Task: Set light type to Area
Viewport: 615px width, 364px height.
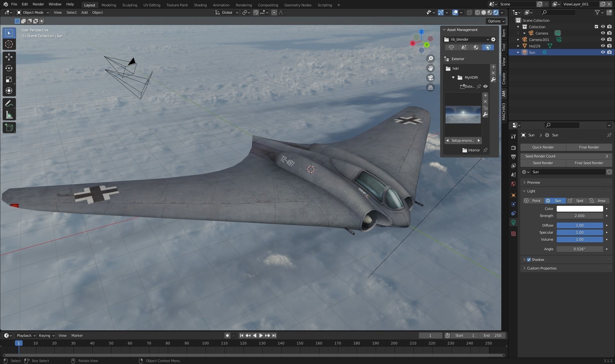Action: (599, 201)
